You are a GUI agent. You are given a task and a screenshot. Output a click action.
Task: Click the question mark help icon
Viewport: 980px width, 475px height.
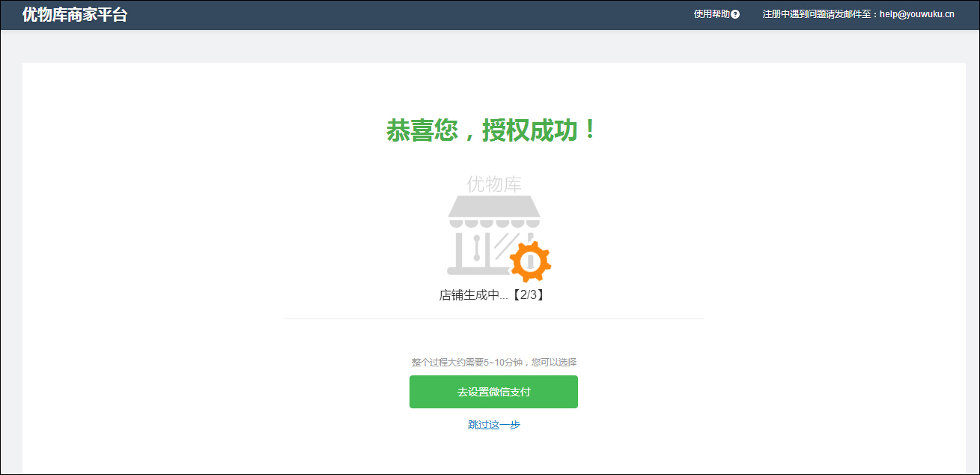pos(735,14)
